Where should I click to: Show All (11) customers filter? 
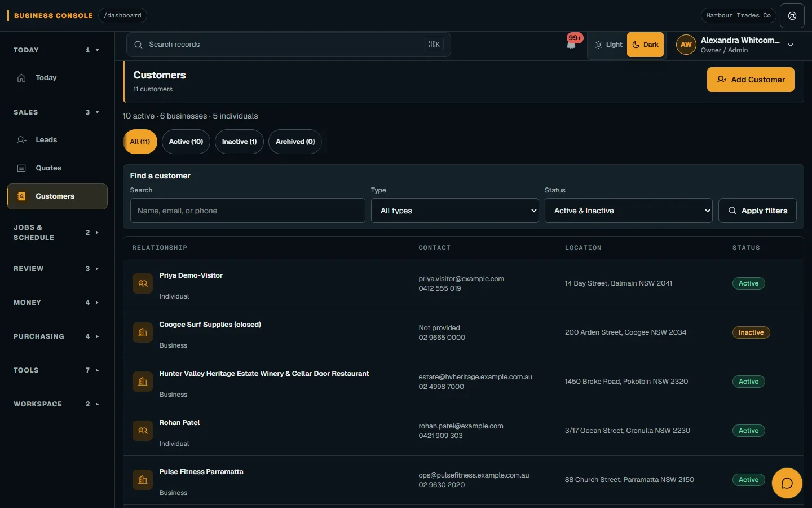coord(140,142)
